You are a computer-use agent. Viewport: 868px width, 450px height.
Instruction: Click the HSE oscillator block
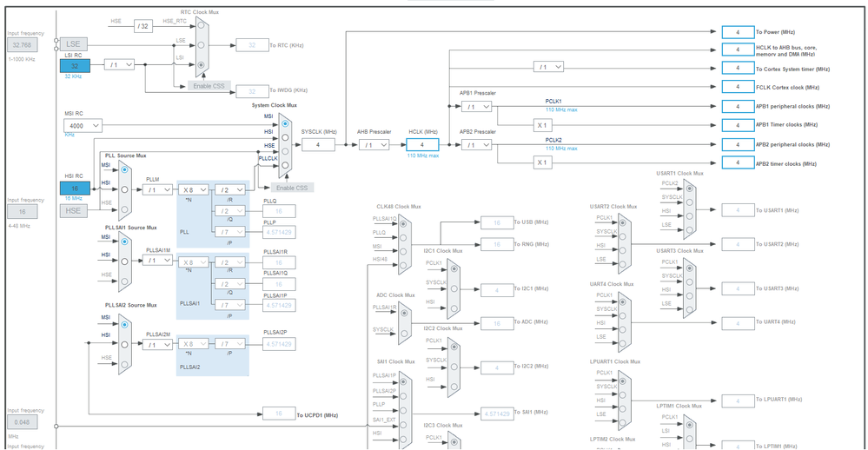pyautogui.click(x=73, y=211)
